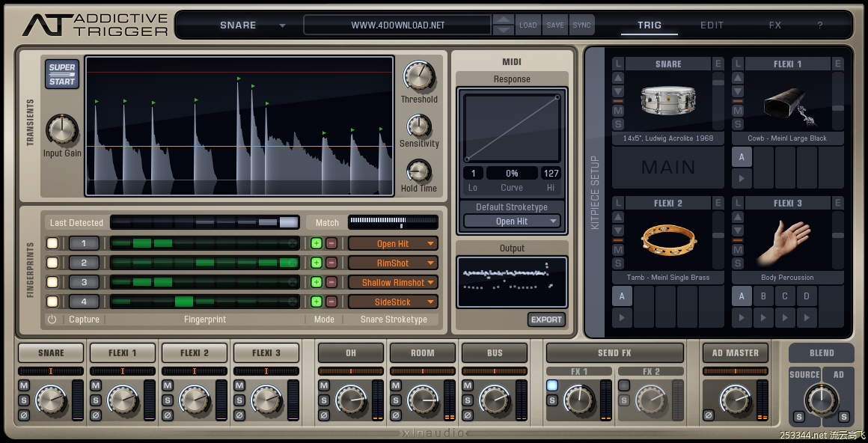Mute the FLEXI 1 kitpiece slot

tap(737, 110)
